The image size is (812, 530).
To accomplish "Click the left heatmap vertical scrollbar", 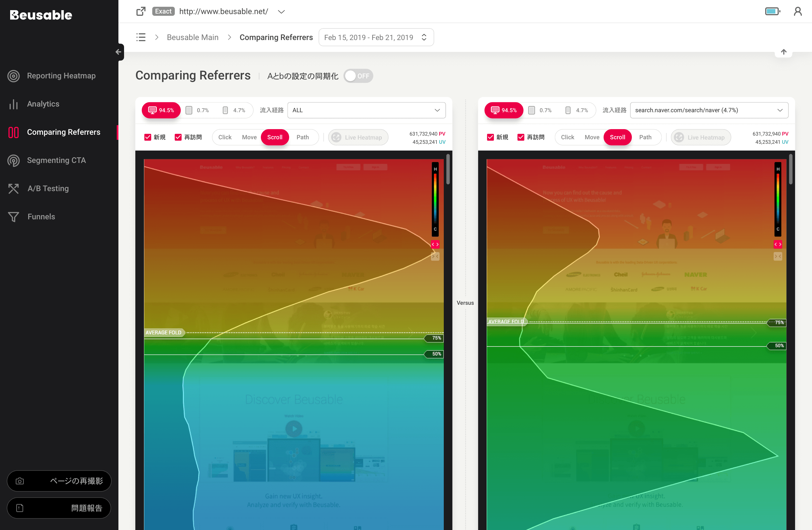I will pyautogui.click(x=448, y=169).
